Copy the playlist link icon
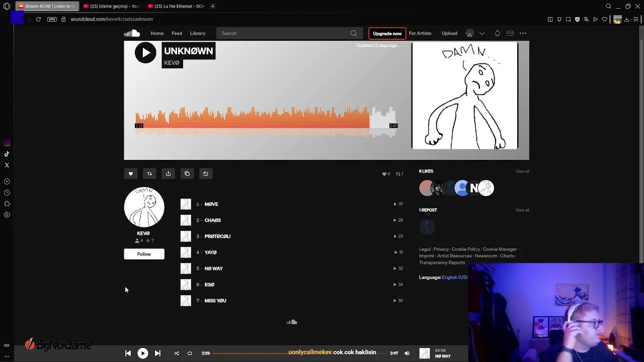Screen dimensions: 644x362 (x=187, y=174)
